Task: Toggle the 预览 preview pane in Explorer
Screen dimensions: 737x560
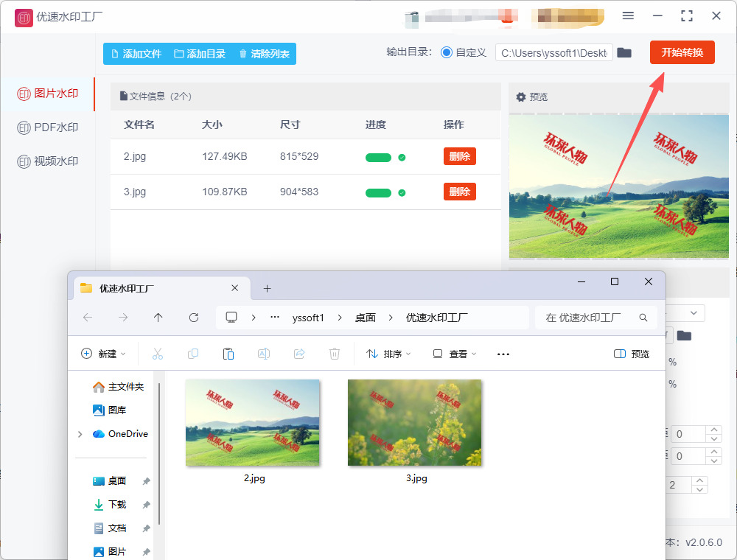Action: point(632,354)
